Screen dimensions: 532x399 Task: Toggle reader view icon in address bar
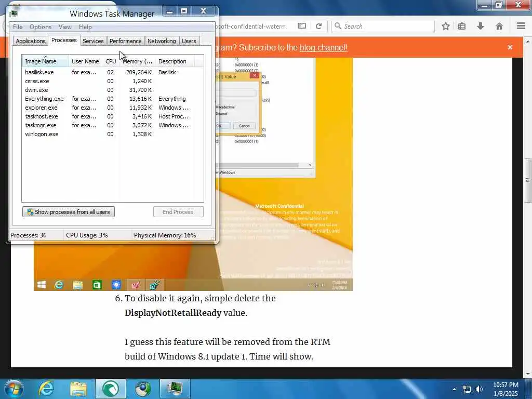302,26
